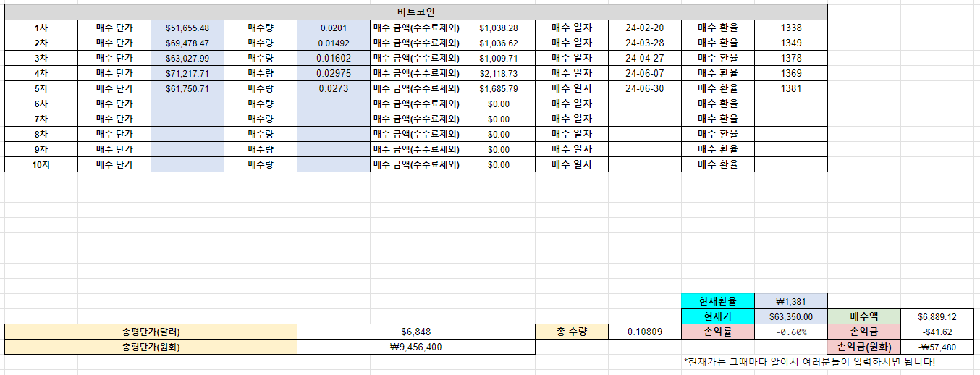Select the 8차 row label
The width and height of the screenshot is (980, 375).
41,134
